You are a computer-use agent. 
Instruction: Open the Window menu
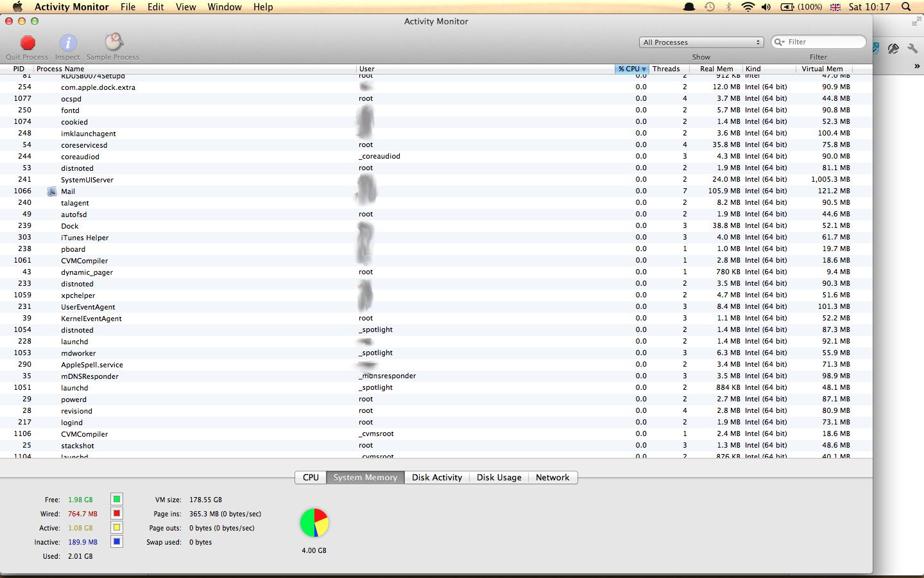tap(225, 7)
